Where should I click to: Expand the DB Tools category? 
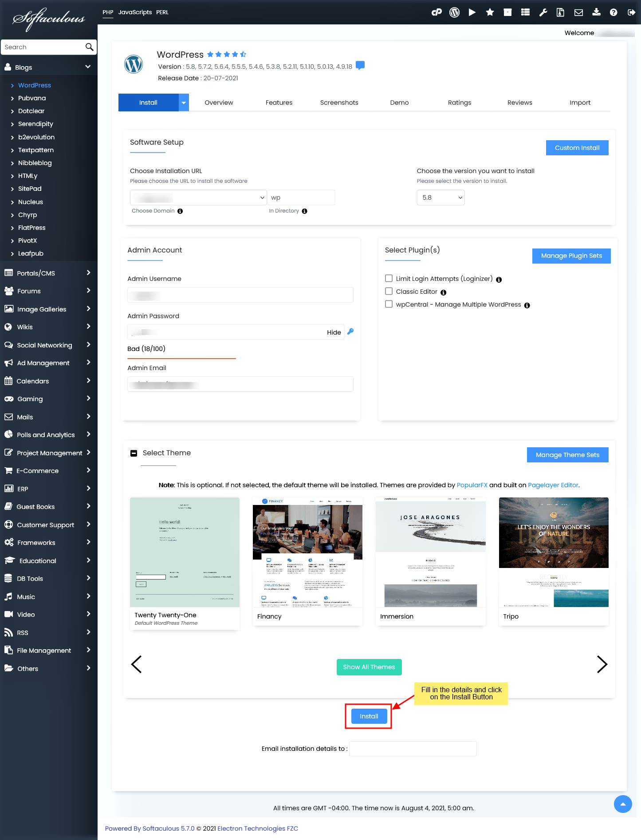tap(48, 579)
